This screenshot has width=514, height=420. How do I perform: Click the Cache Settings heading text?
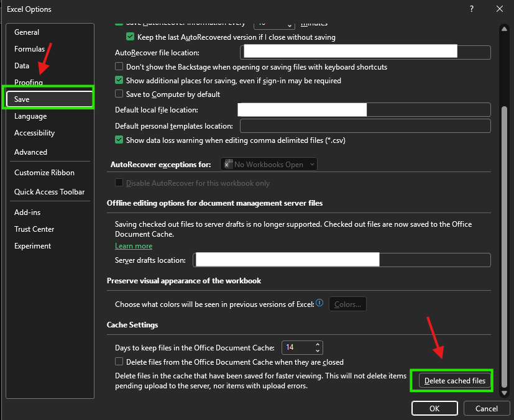coord(132,325)
